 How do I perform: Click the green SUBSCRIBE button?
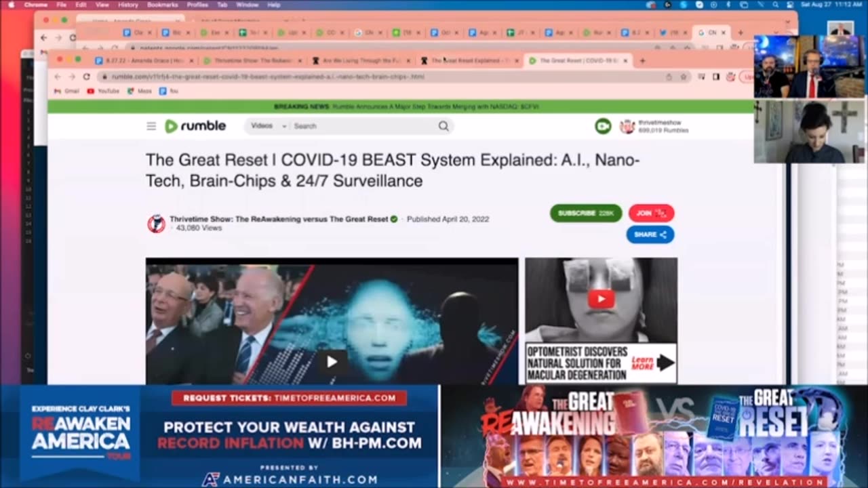click(x=586, y=213)
